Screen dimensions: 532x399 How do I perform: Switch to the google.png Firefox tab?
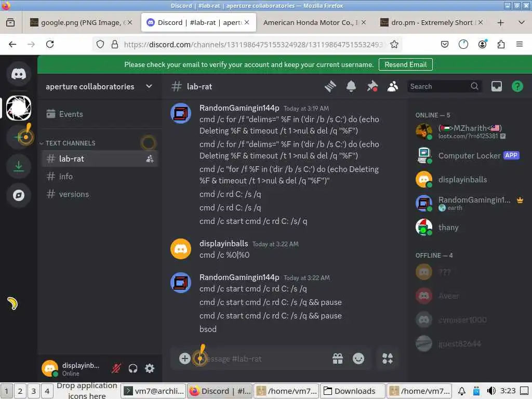(82, 22)
